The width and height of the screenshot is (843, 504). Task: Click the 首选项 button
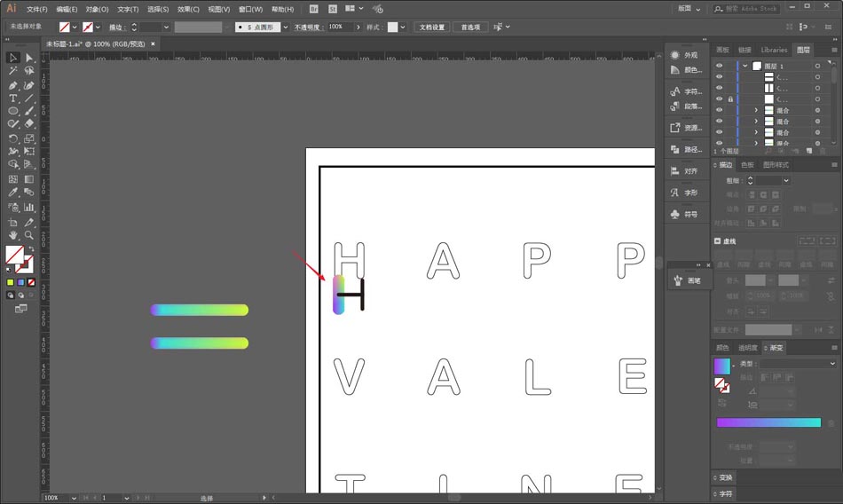coord(470,27)
